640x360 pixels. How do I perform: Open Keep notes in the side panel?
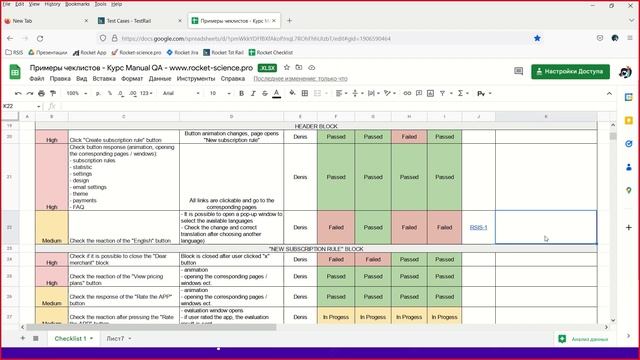pyautogui.click(x=629, y=120)
